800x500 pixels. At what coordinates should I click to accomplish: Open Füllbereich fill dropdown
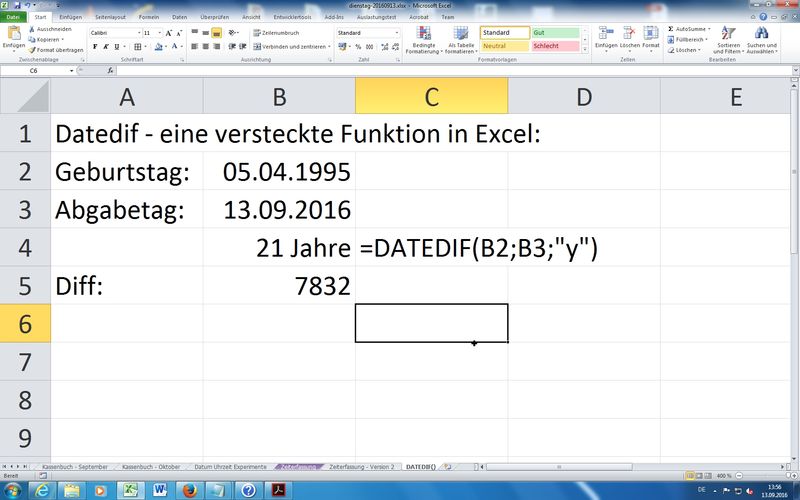pyautogui.click(x=689, y=39)
